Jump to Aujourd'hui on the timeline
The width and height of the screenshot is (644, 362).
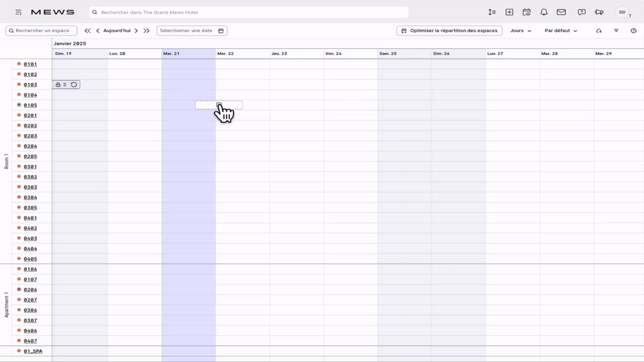click(x=117, y=31)
